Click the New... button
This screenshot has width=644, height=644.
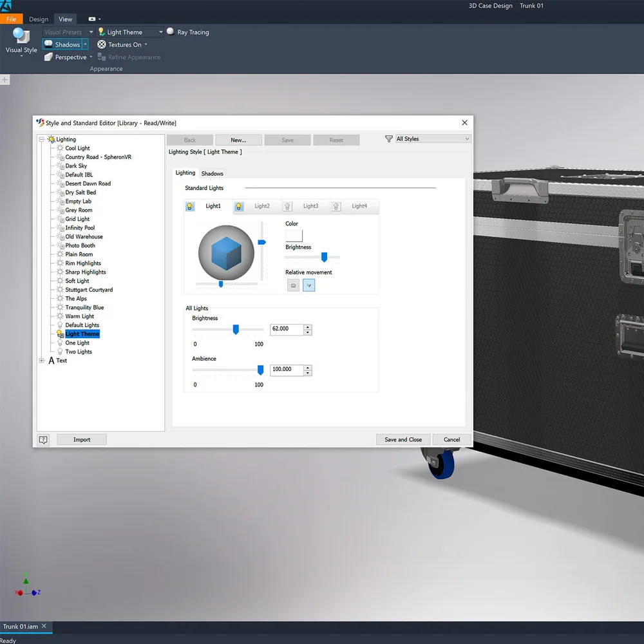(x=239, y=140)
